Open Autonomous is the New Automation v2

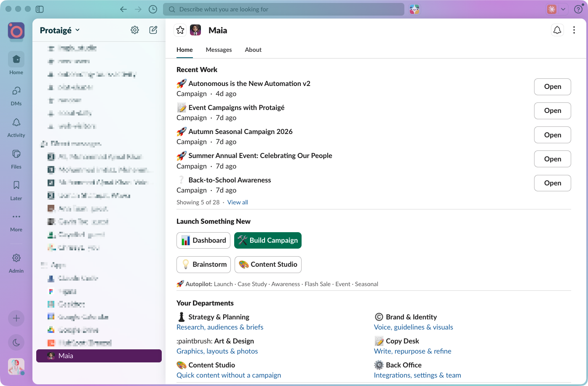point(553,87)
